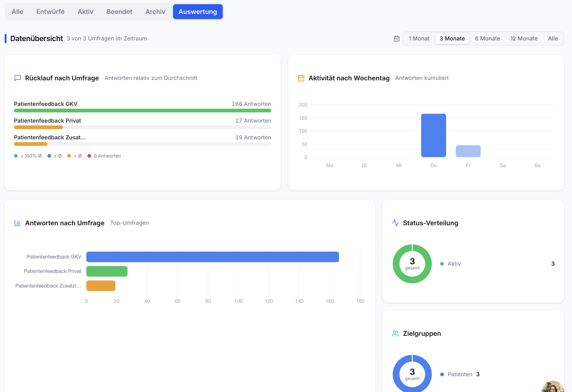Image resolution: width=572 pixels, height=392 pixels.
Task: Click the Fr bar in weekday chart
Action: pyautogui.click(x=468, y=151)
